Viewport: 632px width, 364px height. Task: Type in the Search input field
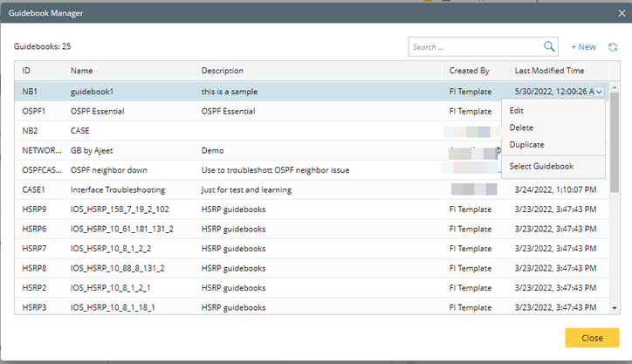pyautogui.click(x=476, y=47)
